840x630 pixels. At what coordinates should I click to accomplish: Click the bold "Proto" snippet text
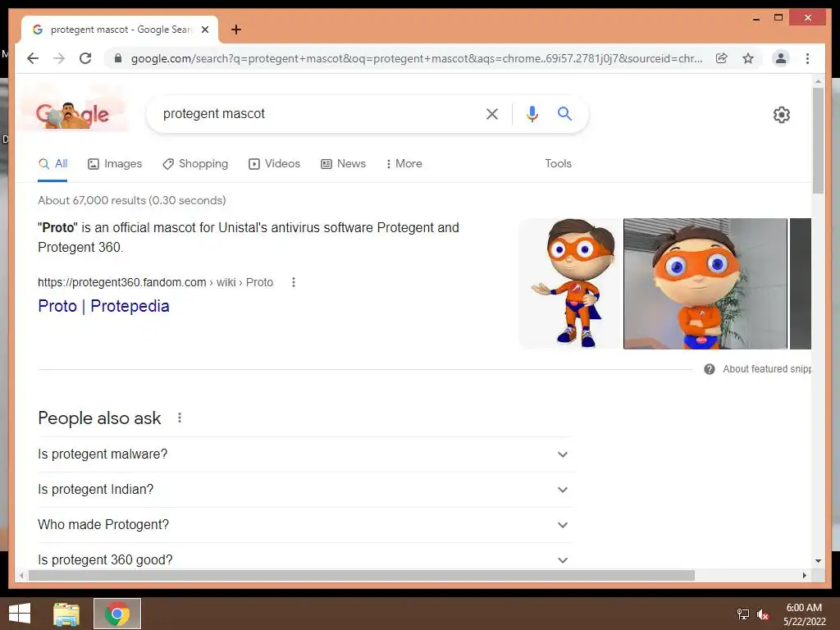tap(58, 228)
